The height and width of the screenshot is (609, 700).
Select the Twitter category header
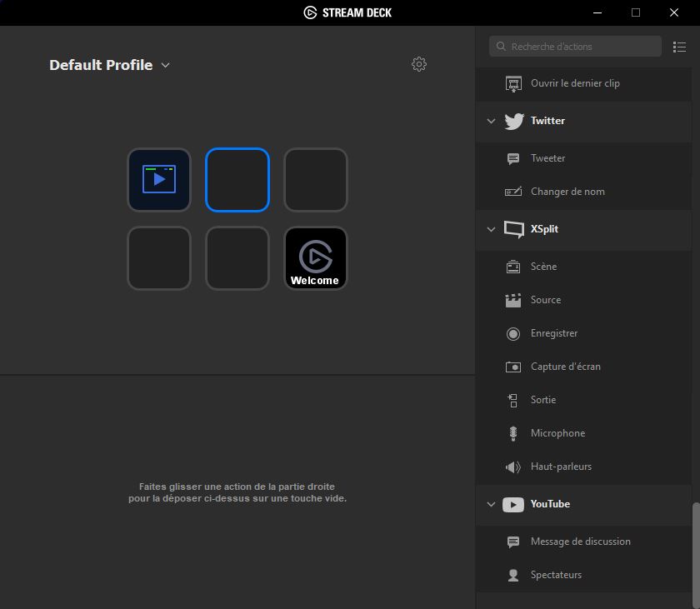(584, 121)
